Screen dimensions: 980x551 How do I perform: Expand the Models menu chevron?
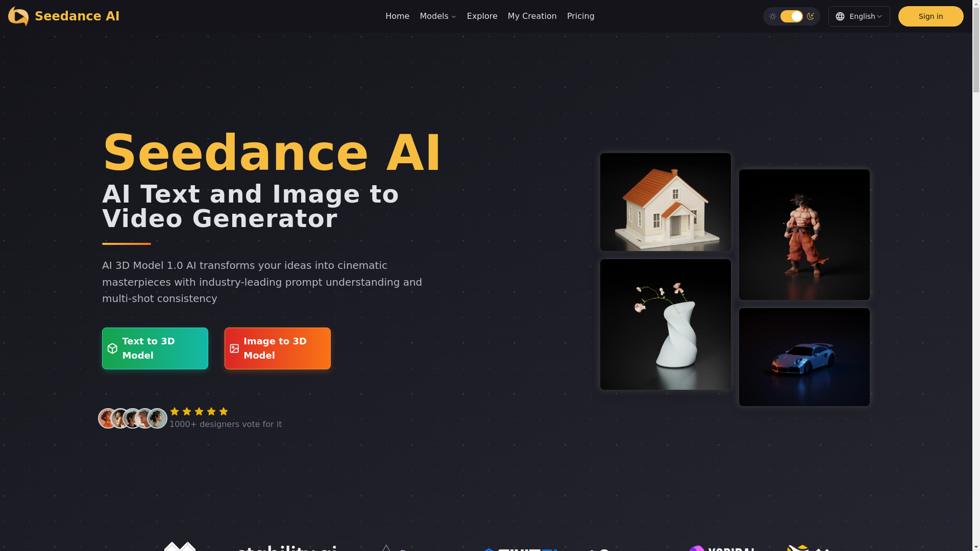(454, 17)
